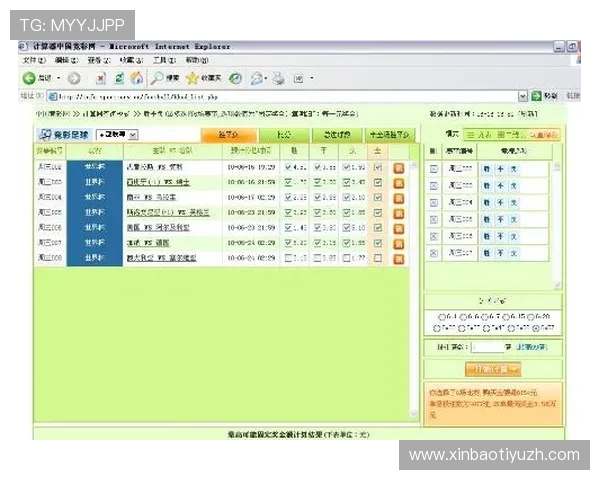Click the green Go arrow beside the address bar
The image size is (600, 480).
coord(536,96)
